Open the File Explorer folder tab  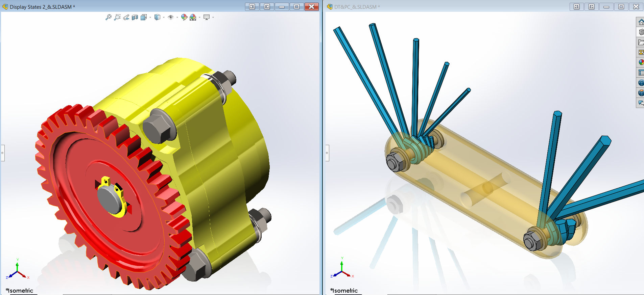(x=641, y=42)
